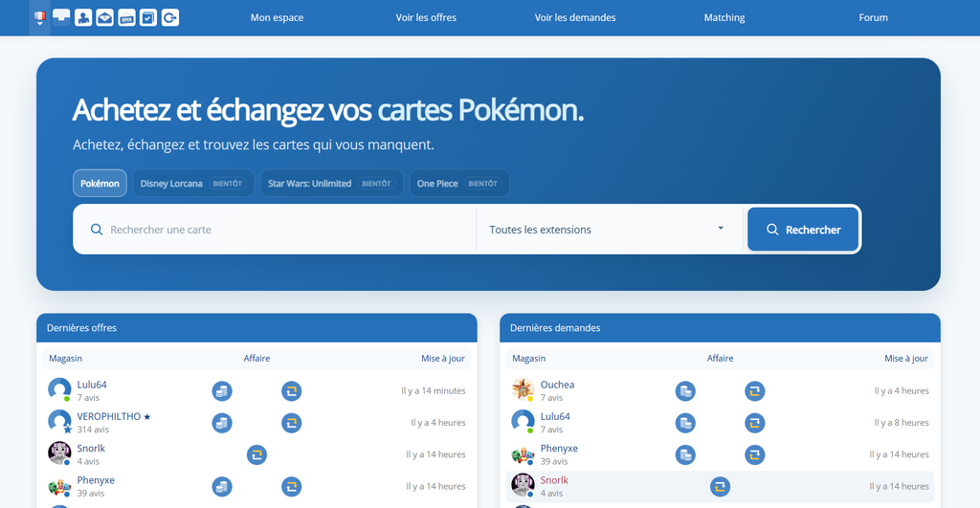Select the One Piece tab
The height and width of the screenshot is (508, 980).
click(x=460, y=183)
